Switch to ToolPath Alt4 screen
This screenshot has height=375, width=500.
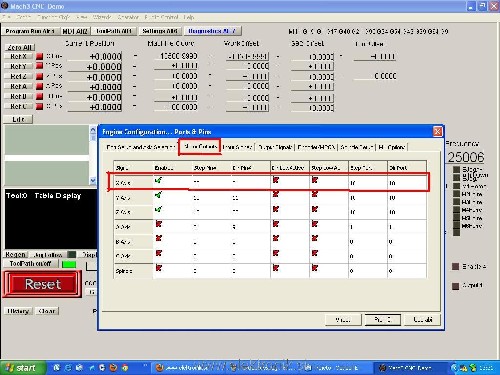(114, 31)
